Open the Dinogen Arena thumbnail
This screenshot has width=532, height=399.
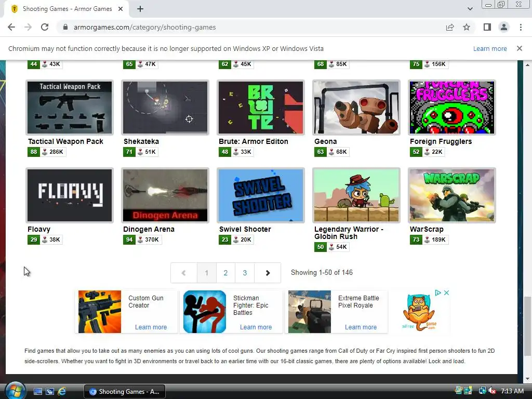[x=165, y=195]
